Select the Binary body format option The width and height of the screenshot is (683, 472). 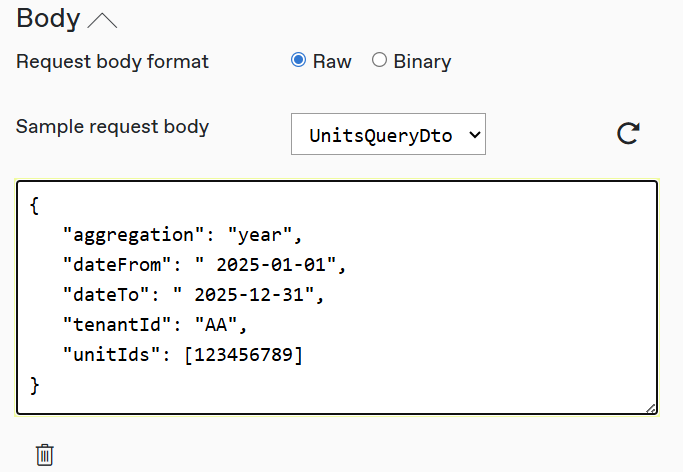click(379, 60)
